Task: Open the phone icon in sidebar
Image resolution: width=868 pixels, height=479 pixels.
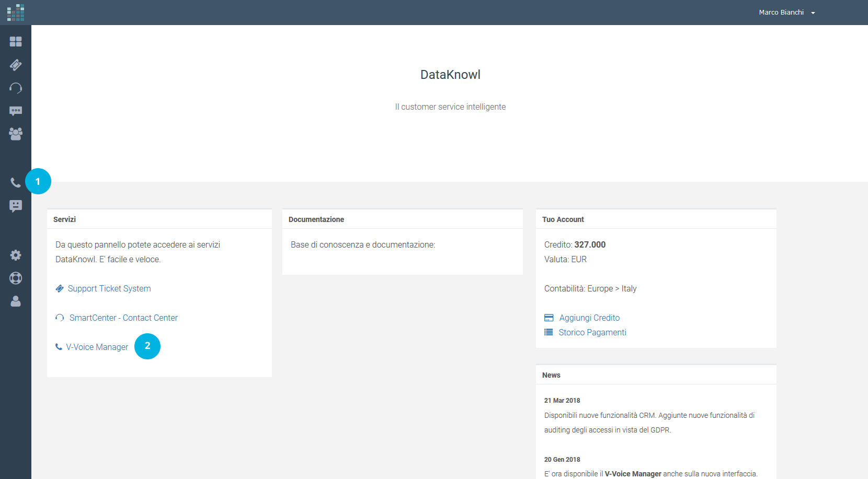Action: tap(16, 182)
